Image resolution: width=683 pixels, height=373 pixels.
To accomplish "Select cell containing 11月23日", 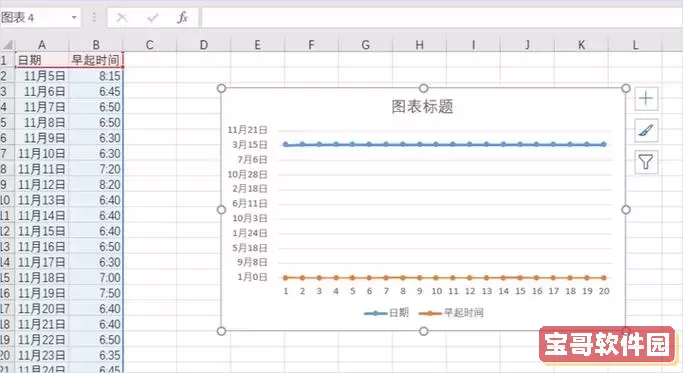I will pos(42,355).
